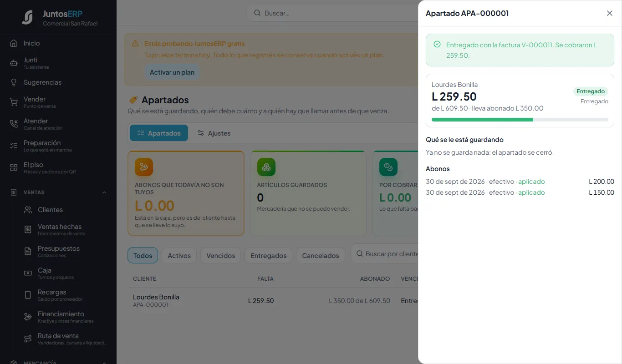Click the Vender shopping cart icon

14,102
